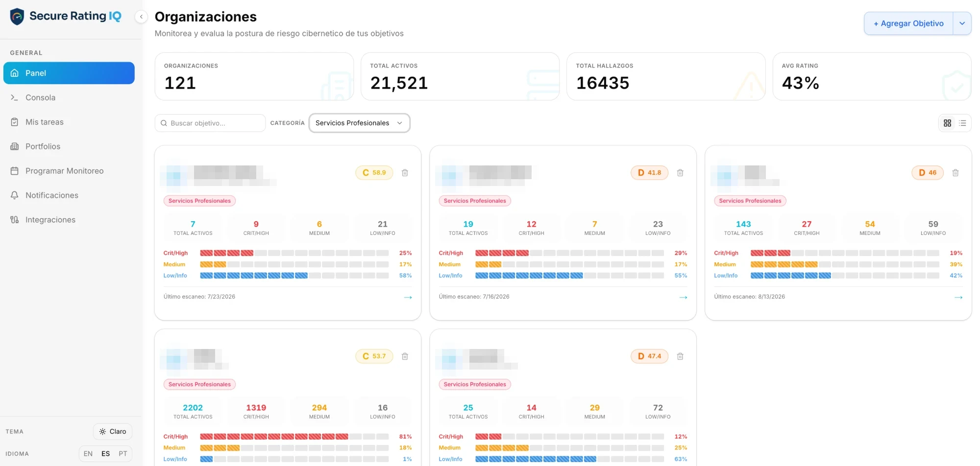Open the Consola section
The height and width of the screenshot is (466, 980).
click(x=69, y=97)
